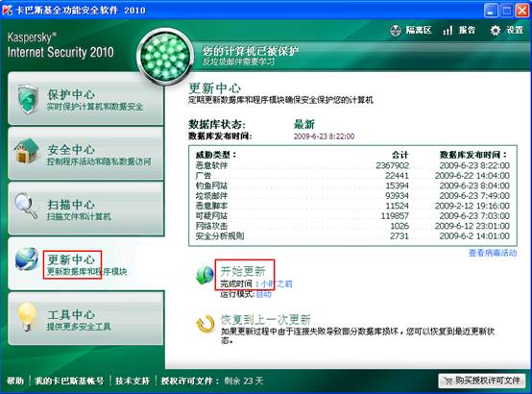Click the house icon beside 安全中心
Viewport: 532px width, 394px height.
[x=27, y=152]
